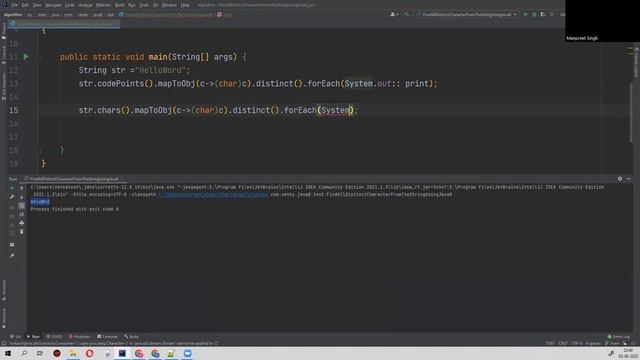Run with coverage from toolbar

click(x=543, y=14)
